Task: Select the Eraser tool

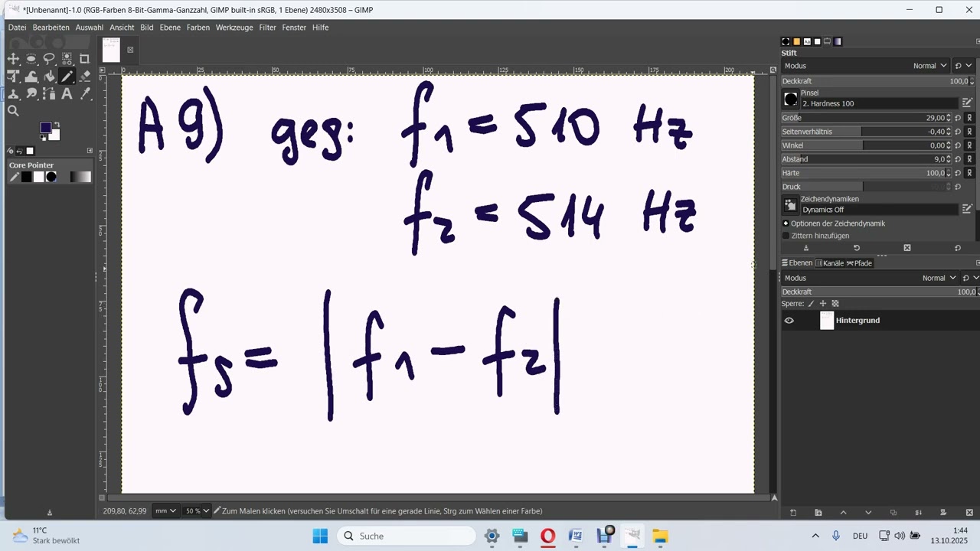Action: tap(85, 76)
